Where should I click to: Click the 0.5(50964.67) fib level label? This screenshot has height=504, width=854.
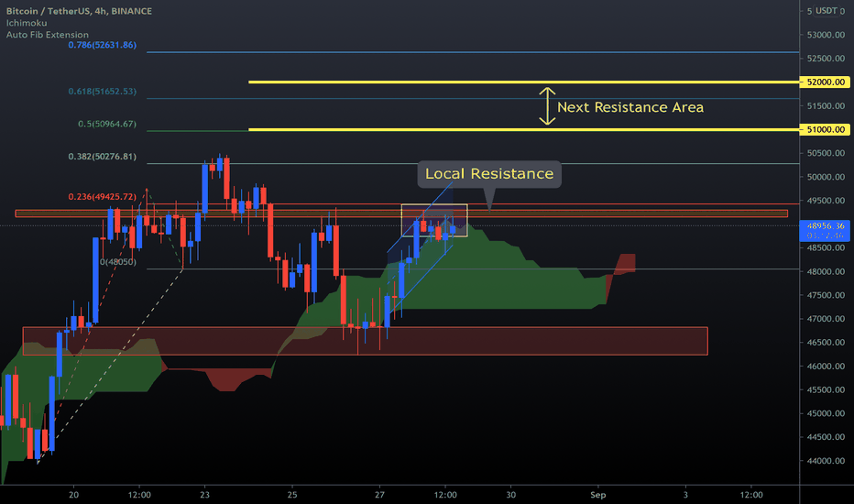(x=107, y=124)
